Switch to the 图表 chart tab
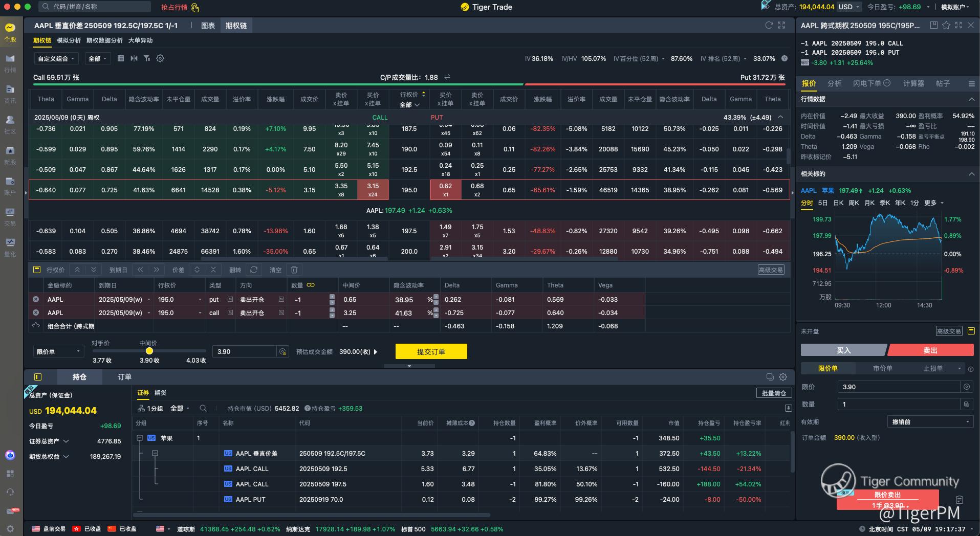The height and width of the screenshot is (536, 980). coord(208,25)
